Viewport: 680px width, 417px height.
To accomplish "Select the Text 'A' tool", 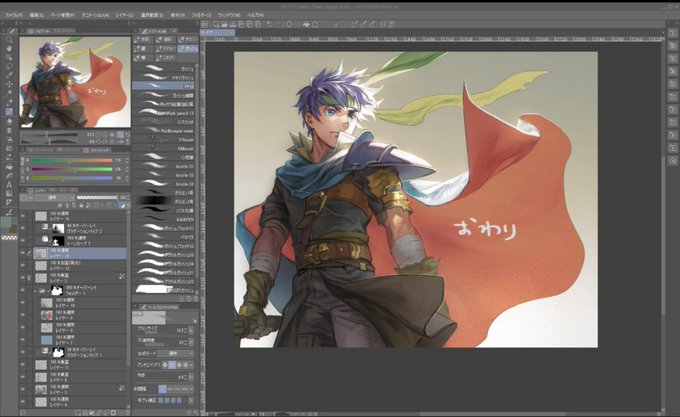I will pyautogui.click(x=9, y=185).
